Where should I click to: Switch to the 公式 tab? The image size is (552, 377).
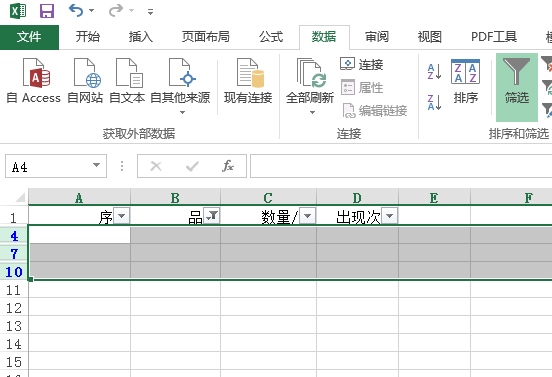click(271, 37)
